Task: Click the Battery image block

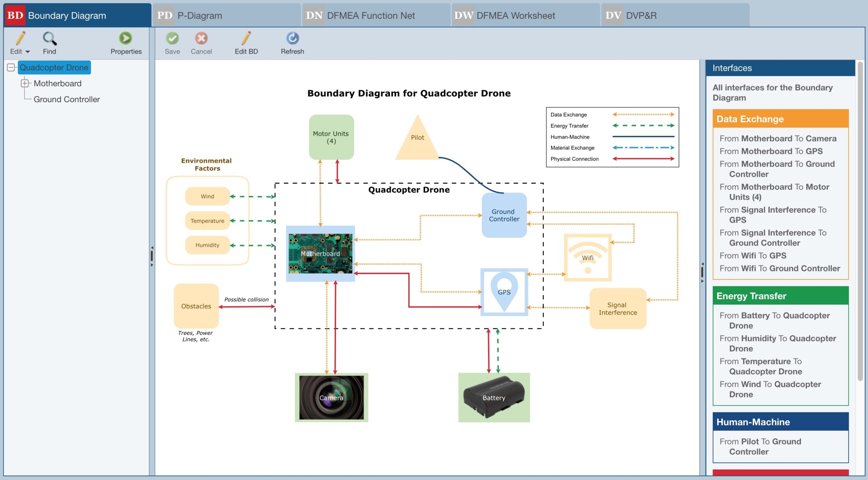Action: (x=494, y=397)
